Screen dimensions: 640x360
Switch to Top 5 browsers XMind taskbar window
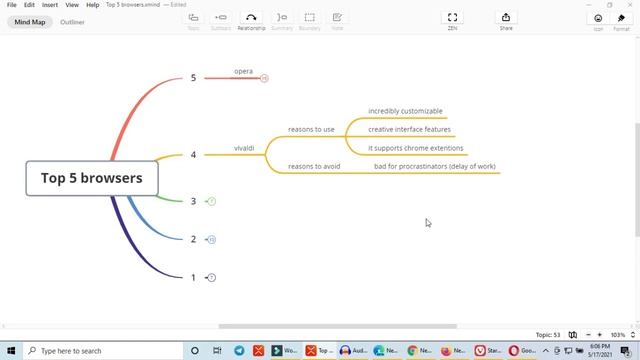pos(320,351)
